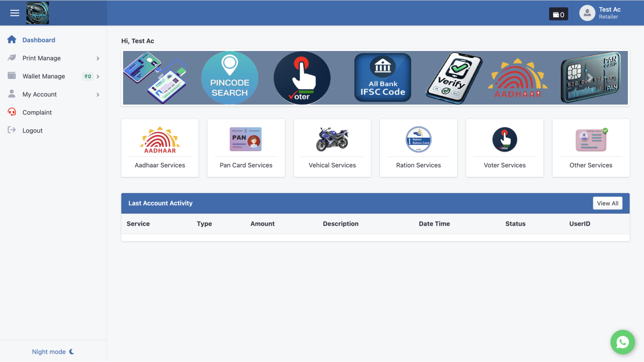This screenshot has height=362, width=644.
Task: Click the Pincode Search banner image
Action: coord(230,78)
